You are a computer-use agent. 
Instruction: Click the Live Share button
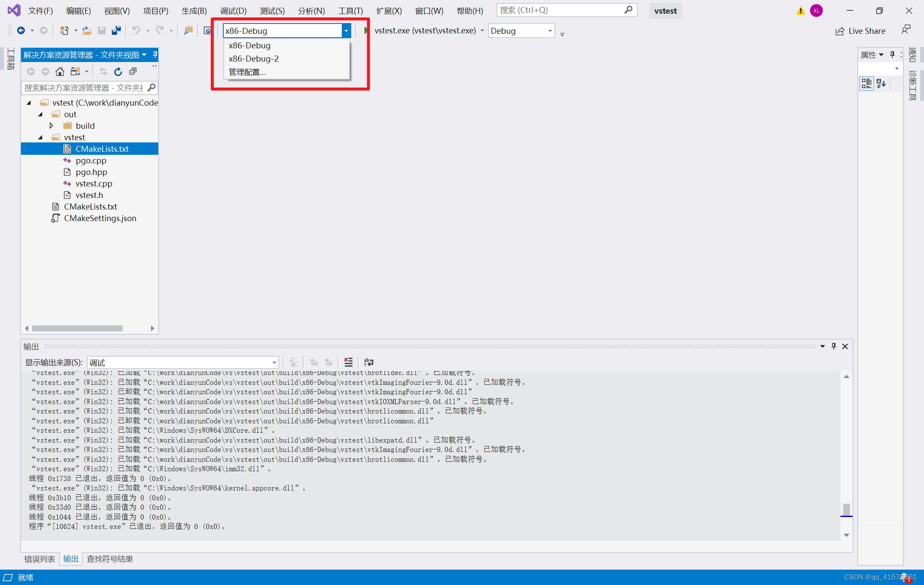[860, 30]
